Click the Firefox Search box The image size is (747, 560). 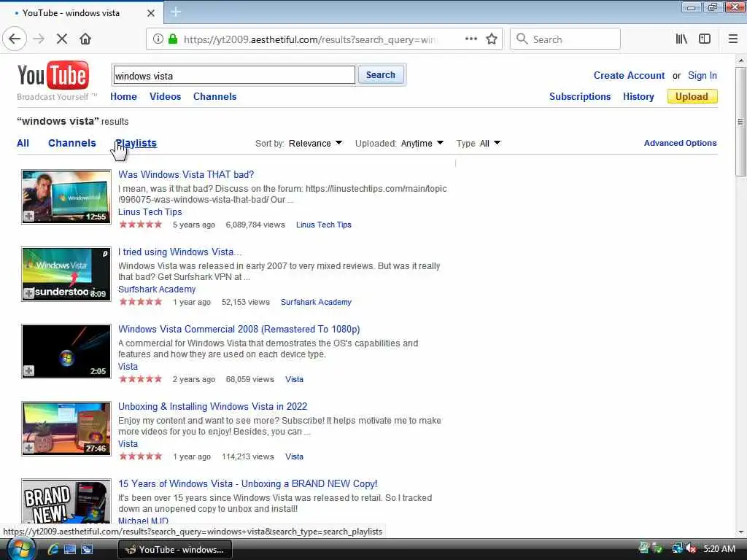(565, 39)
